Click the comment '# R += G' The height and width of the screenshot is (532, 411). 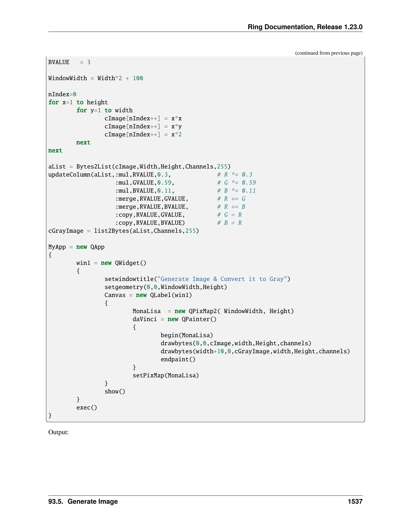point(231,199)
